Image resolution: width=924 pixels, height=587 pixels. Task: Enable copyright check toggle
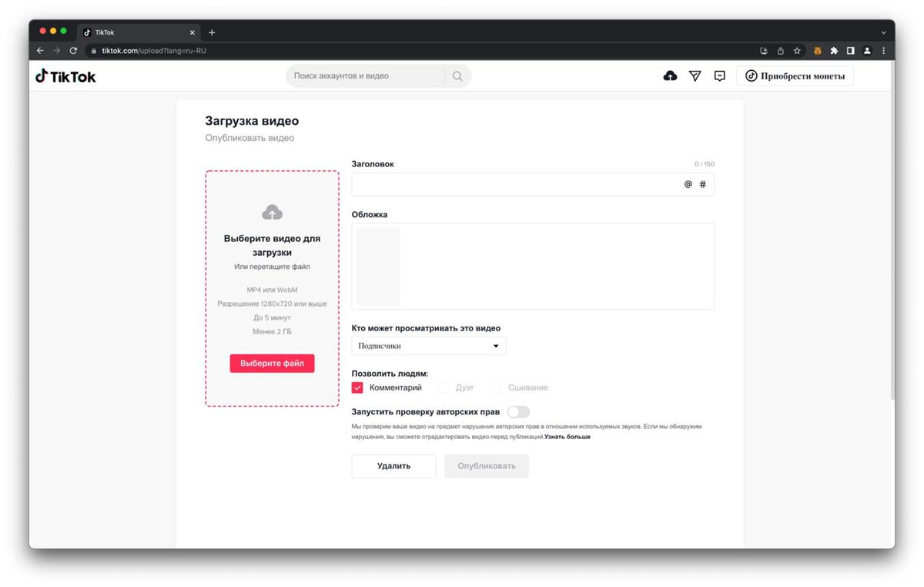click(x=518, y=412)
